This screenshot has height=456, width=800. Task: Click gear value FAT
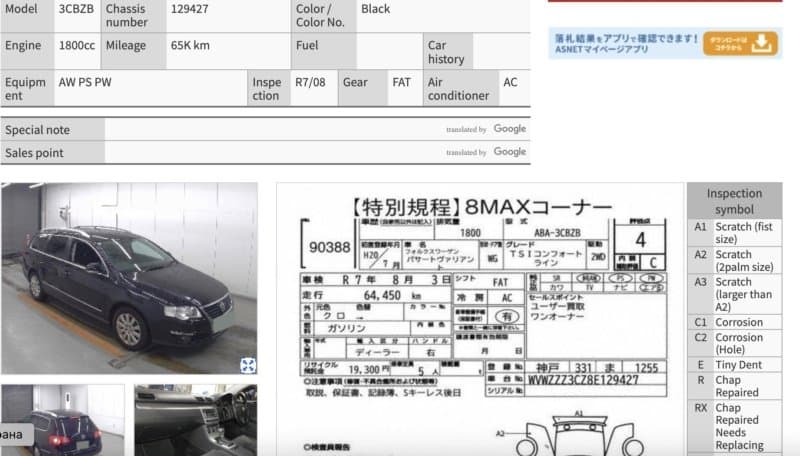click(x=401, y=82)
